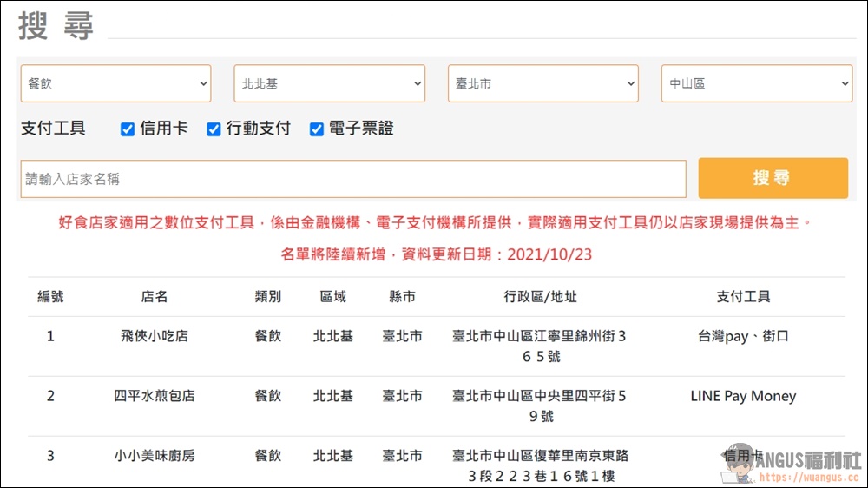Uncheck the 行動支付 checkbox
Viewport: 868px width, 488px height.
(x=214, y=129)
